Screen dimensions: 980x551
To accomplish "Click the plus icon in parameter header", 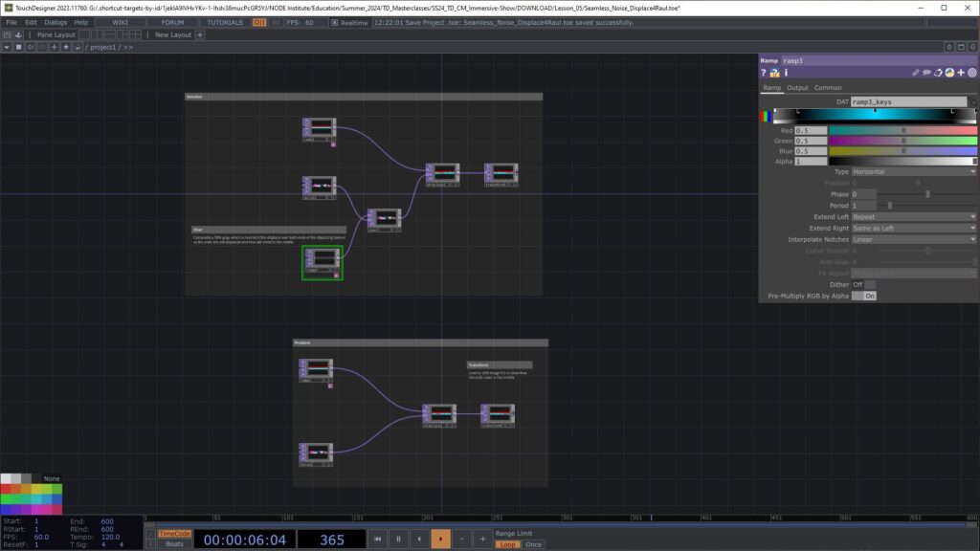I will click(x=960, y=73).
